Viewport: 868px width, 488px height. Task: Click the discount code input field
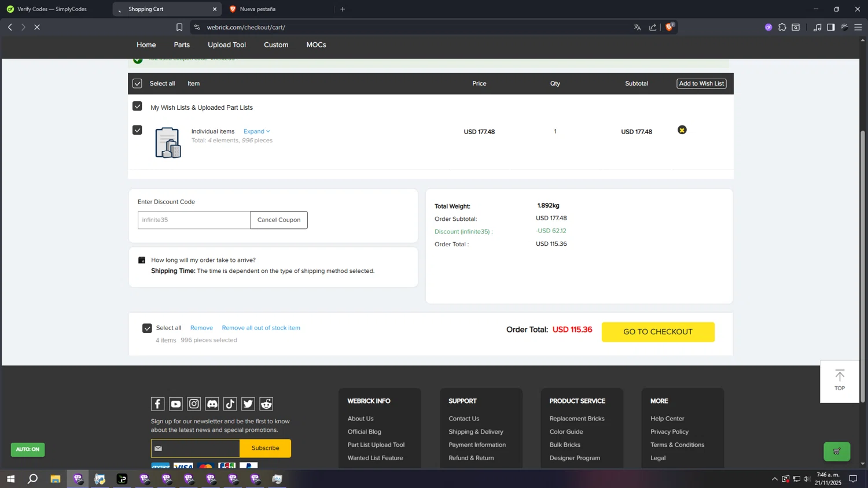194,220
